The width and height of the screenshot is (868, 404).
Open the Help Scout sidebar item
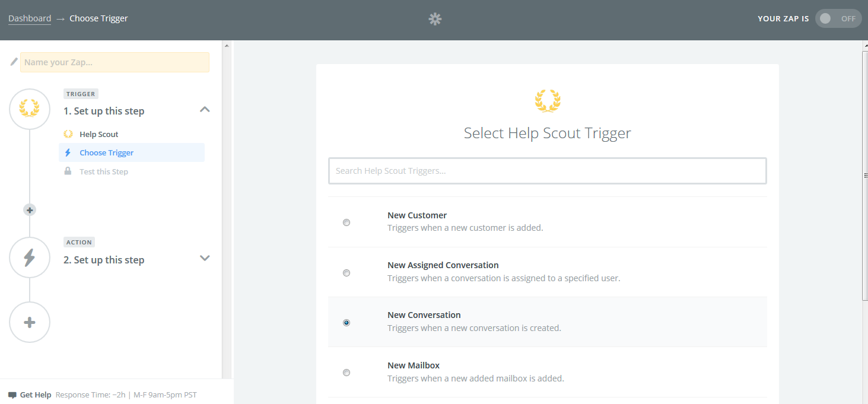pyautogui.click(x=99, y=134)
